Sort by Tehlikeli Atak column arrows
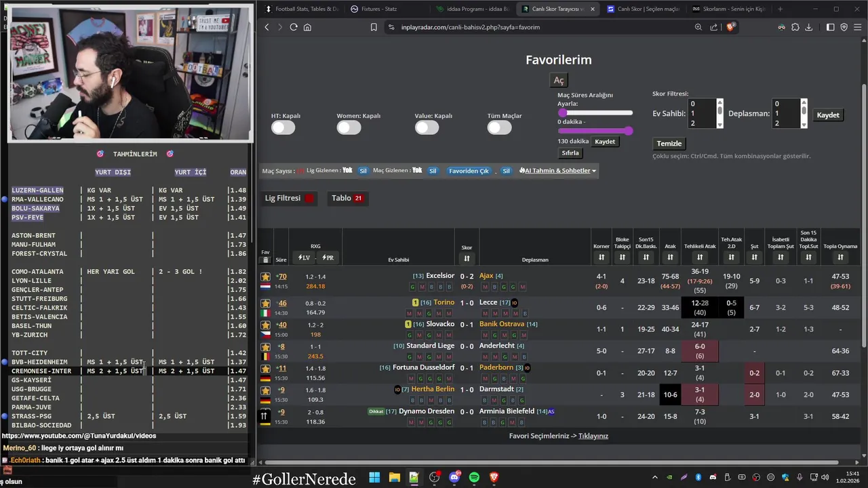Viewport: 868px width, 488px height. (700, 258)
